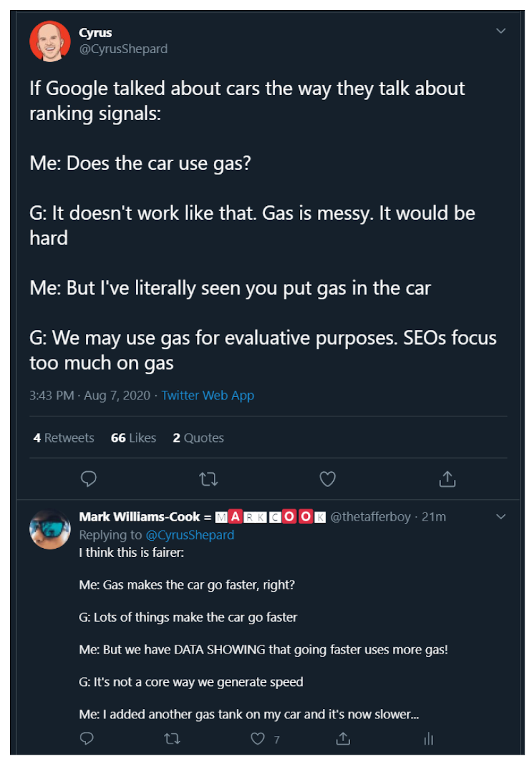Open the @thetafferboy handle
The height and width of the screenshot is (769, 532).
click(x=370, y=517)
